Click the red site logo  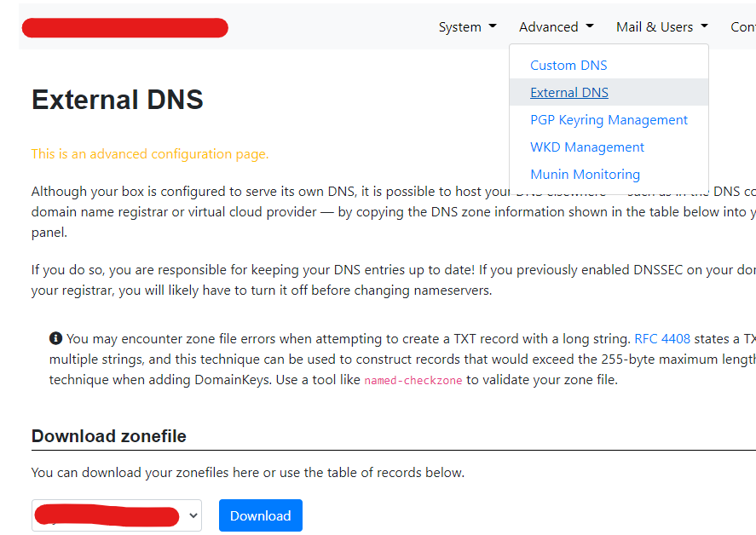(124, 27)
